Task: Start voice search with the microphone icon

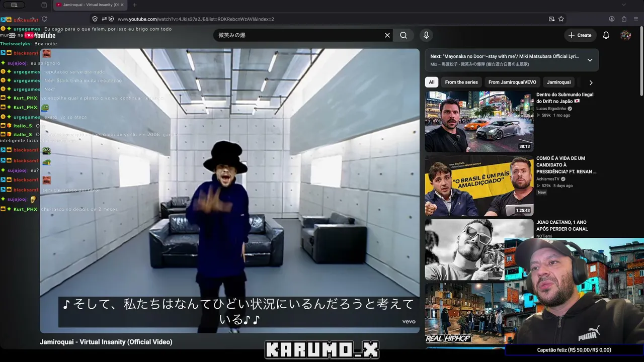Action: [x=426, y=35]
